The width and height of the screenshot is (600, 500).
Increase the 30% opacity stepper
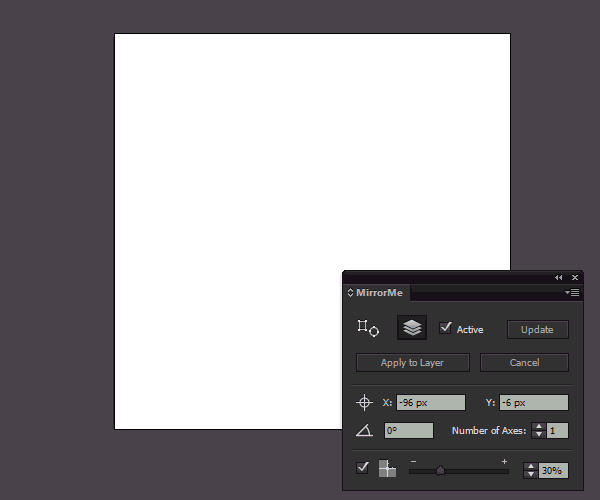[531, 465]
